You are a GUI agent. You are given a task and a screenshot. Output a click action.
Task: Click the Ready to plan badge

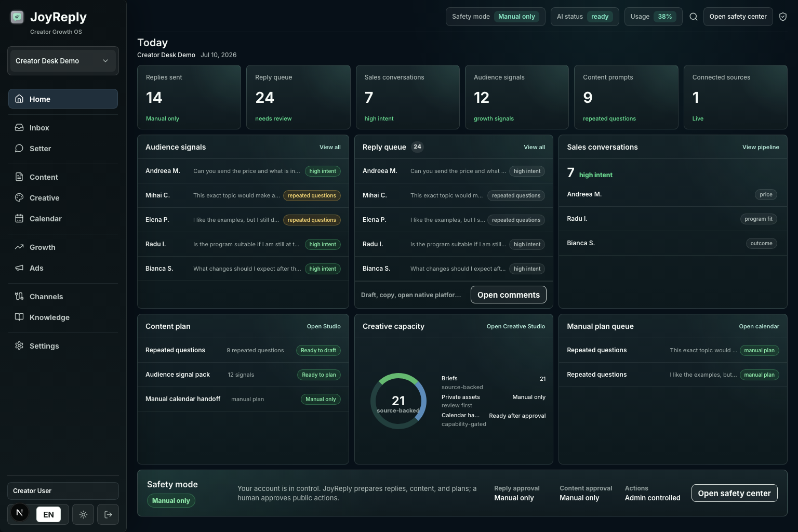coord(319,375)
